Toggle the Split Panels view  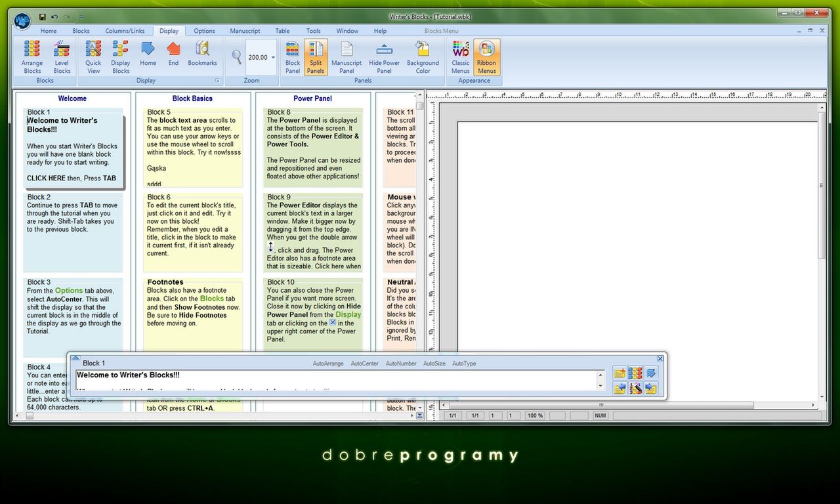(316, 57)
